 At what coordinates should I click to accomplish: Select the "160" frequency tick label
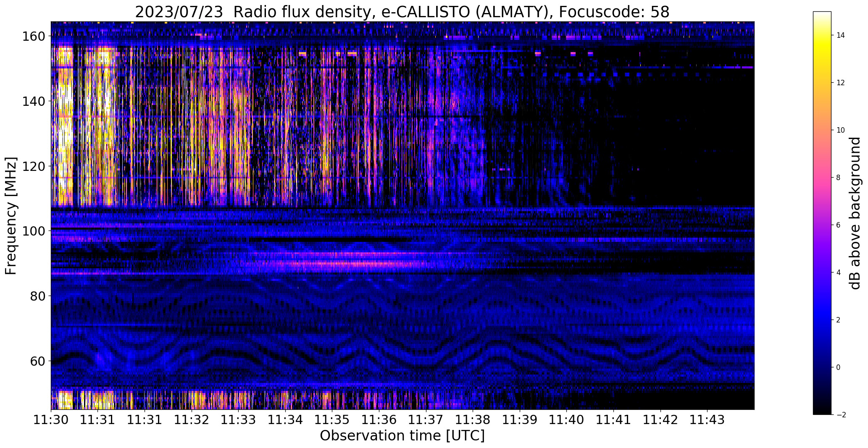tap(34, 37)
